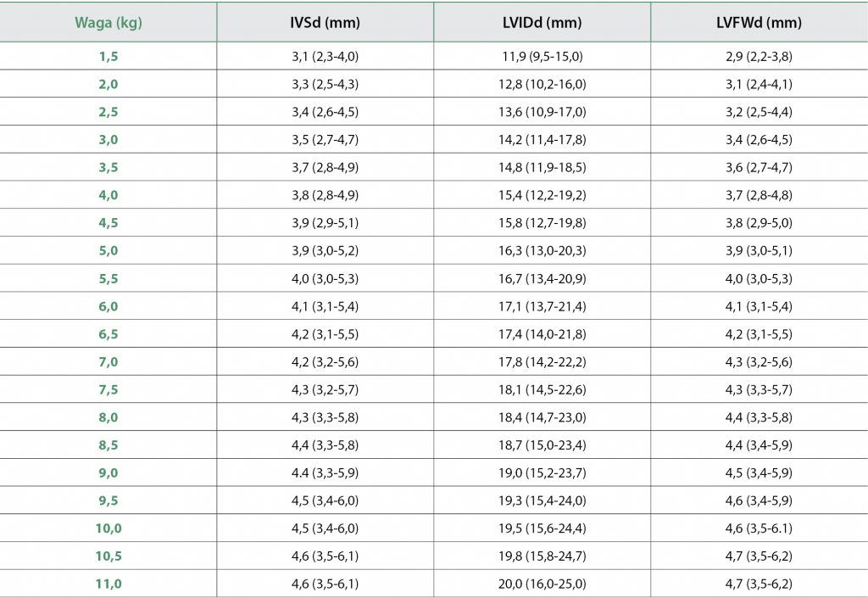Viewport: 868px width, 598px height.
Task: Select the 10,5 weight row label
Action: [108, 556]
